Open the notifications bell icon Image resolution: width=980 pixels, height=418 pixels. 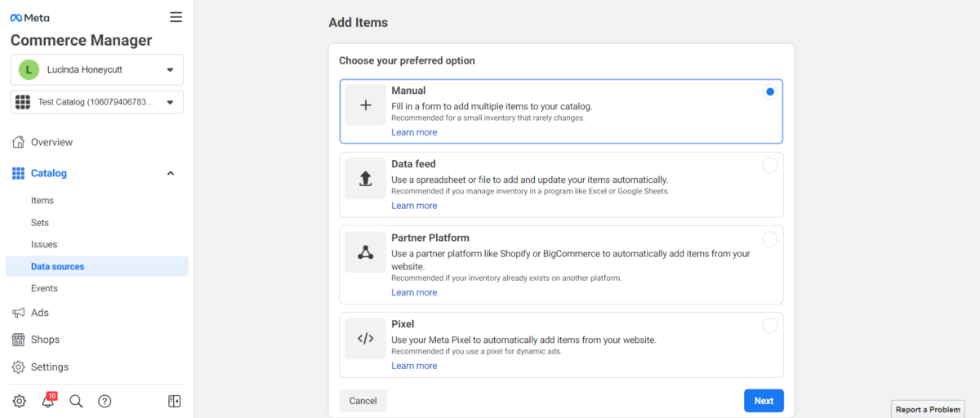tap(47, 401)
